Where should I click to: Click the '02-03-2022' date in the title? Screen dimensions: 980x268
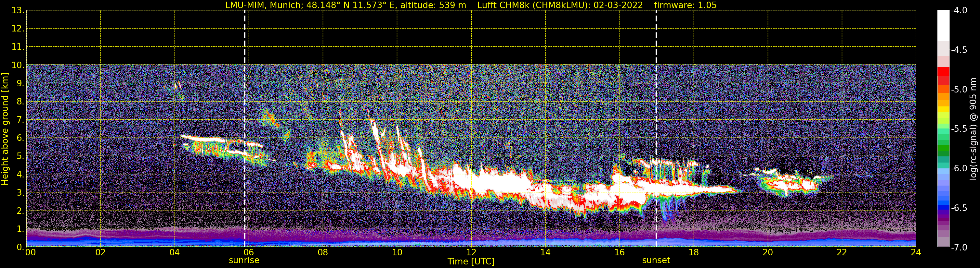(x=618, y=5)
